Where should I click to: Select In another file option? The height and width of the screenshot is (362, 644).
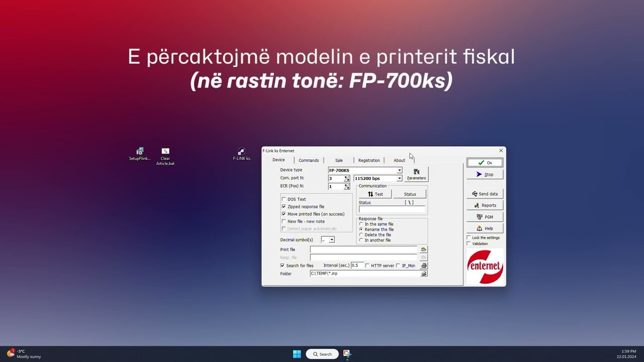point(361,240)
